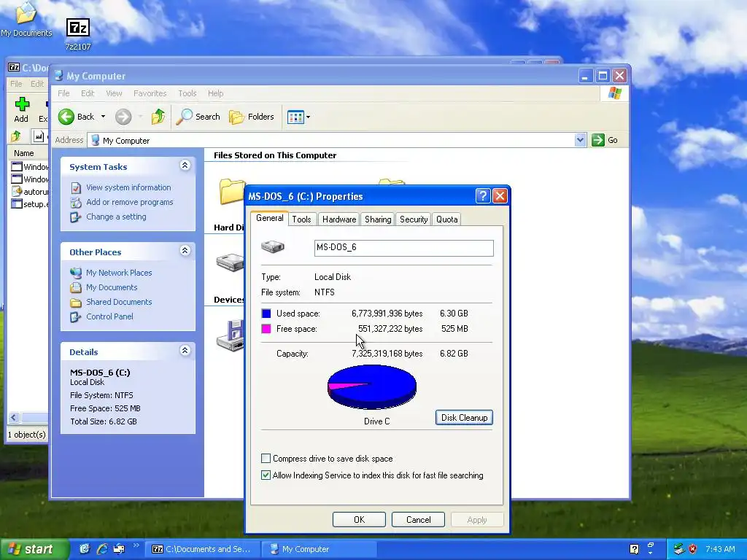The height and width of the screenshot is (560, 747).
Task: Click the My Computer taskbar button
Action: click(x=320, y=549)
